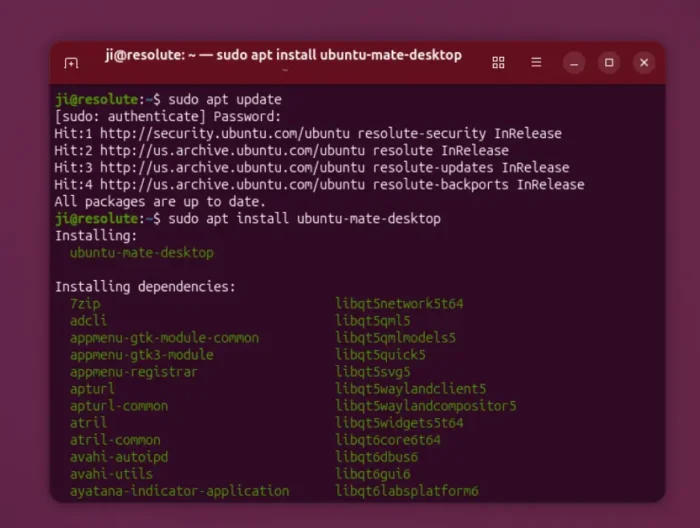Click the 'sudo apt update' command text
Image resolution: width=700 pixels, height=528 pixels.
pos(225,99)
